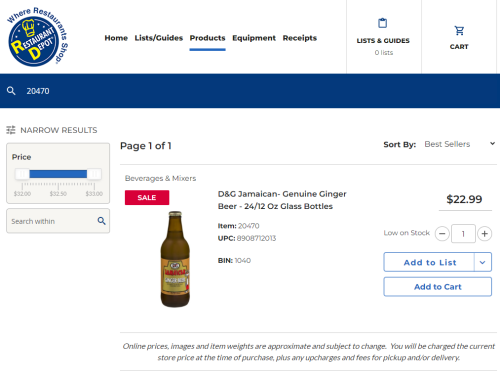Click the Restaurant Depot logo

37,36
